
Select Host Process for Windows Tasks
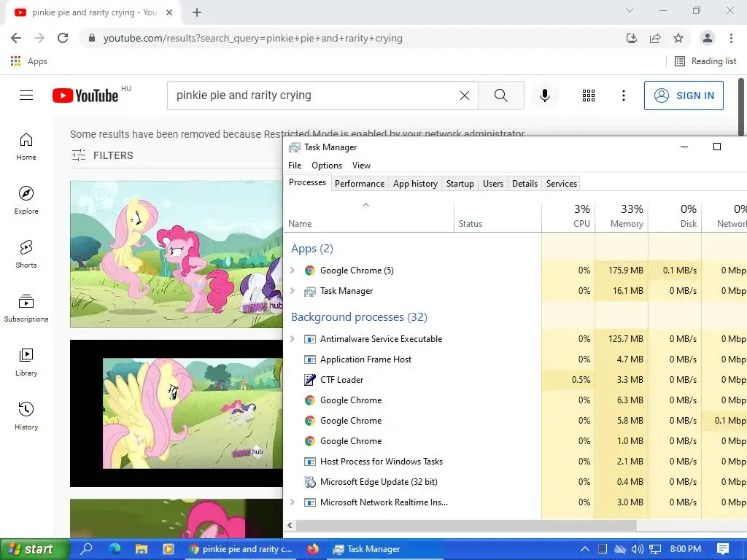pos(515,462)
